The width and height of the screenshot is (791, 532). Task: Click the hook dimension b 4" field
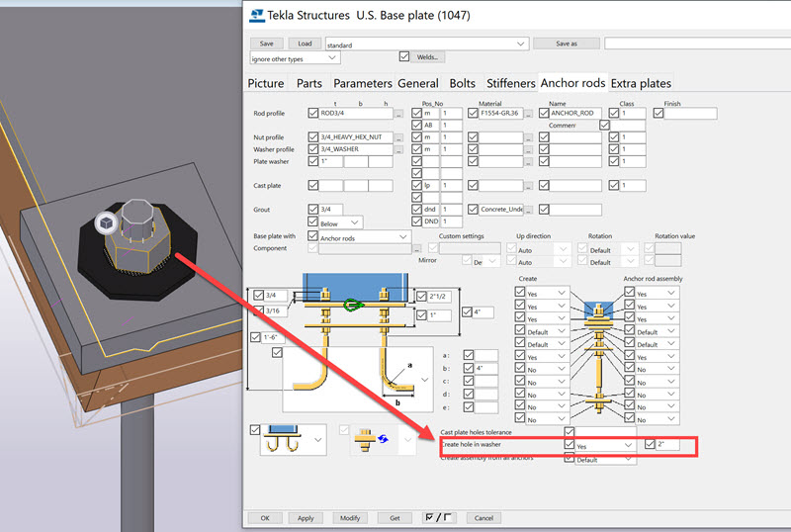point(486,368)
